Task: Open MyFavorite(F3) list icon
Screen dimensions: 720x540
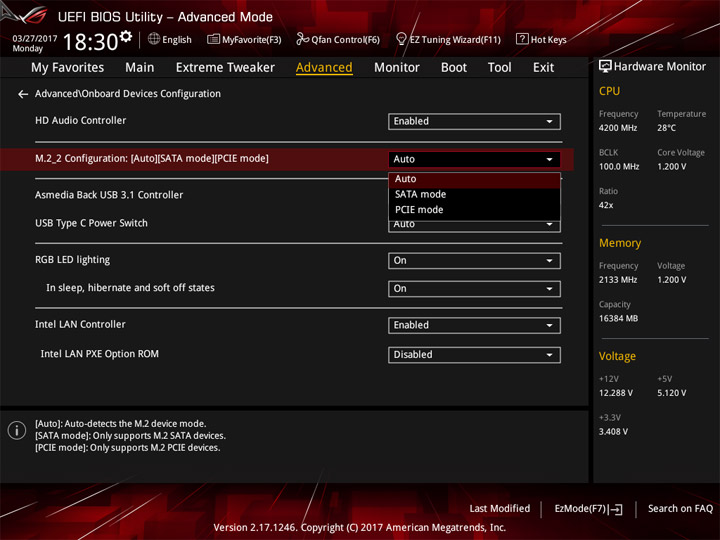Action: pyautogui.click(x=213, y=39)
